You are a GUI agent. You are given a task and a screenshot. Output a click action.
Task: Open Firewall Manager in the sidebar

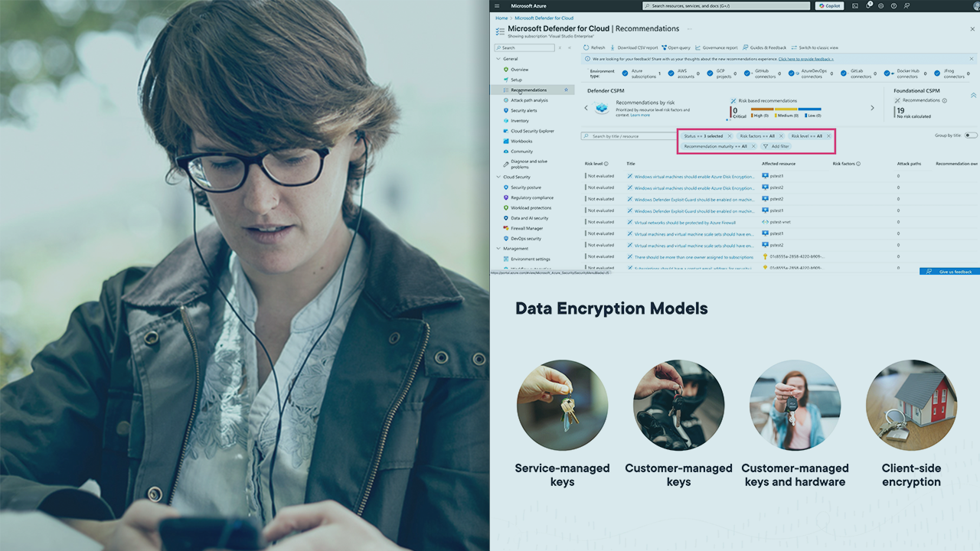click(x=527, y=228)
